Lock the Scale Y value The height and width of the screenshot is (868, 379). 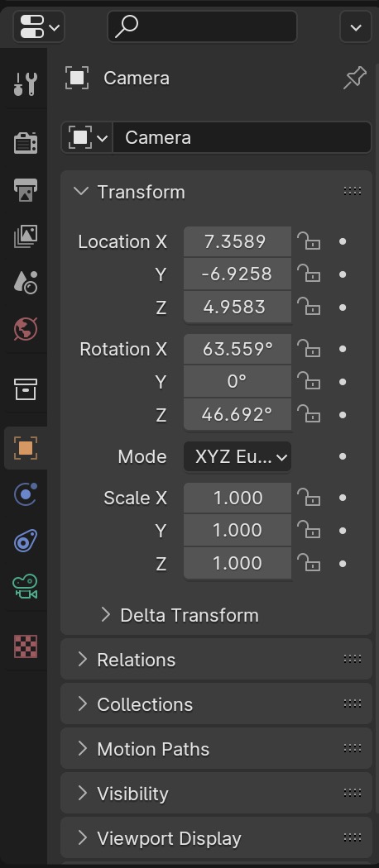309,531
